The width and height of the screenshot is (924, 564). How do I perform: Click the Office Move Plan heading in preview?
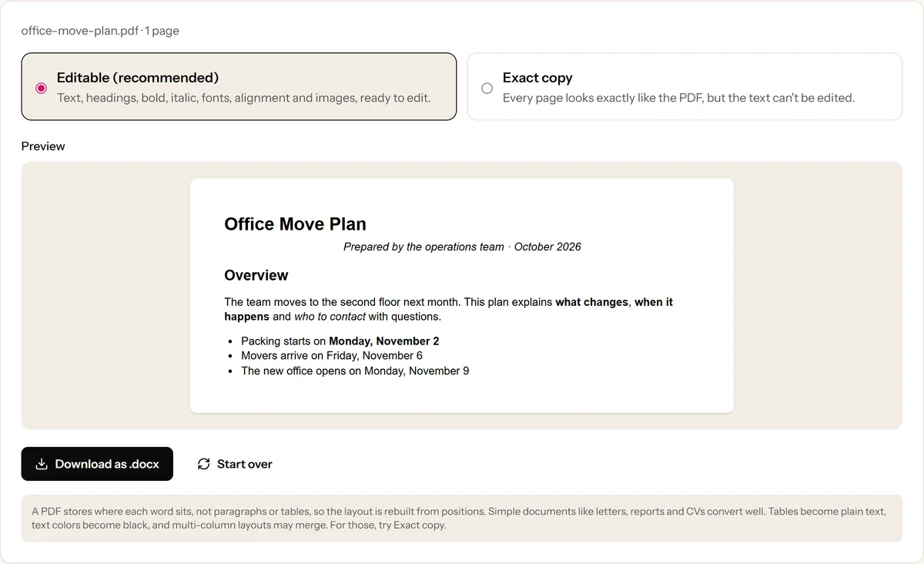(295, 224)
